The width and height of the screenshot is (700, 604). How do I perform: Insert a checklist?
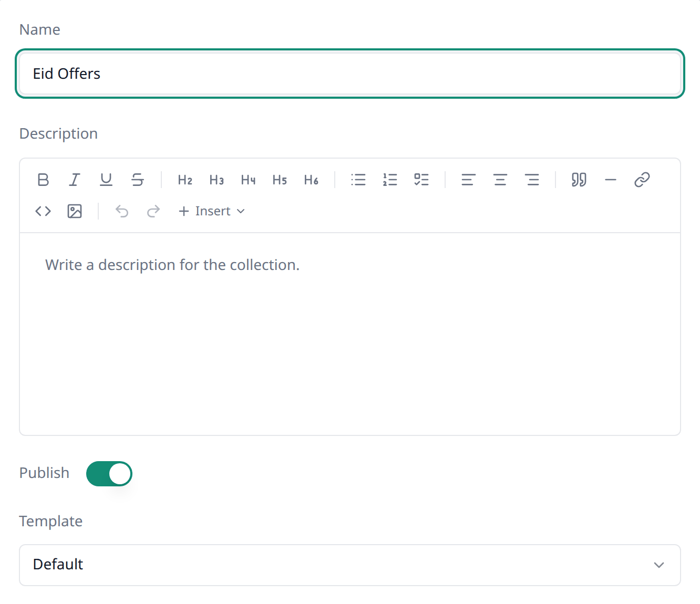[421, 180]
